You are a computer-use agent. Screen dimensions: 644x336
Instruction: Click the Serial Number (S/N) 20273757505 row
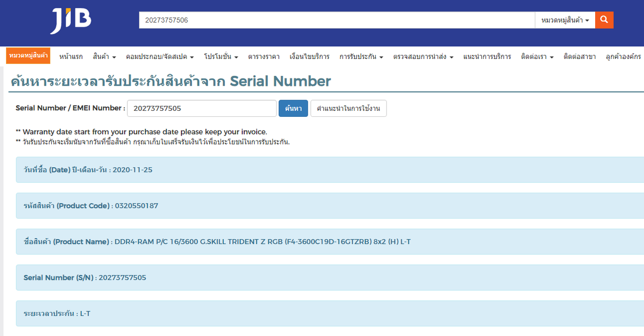[330, 278]
